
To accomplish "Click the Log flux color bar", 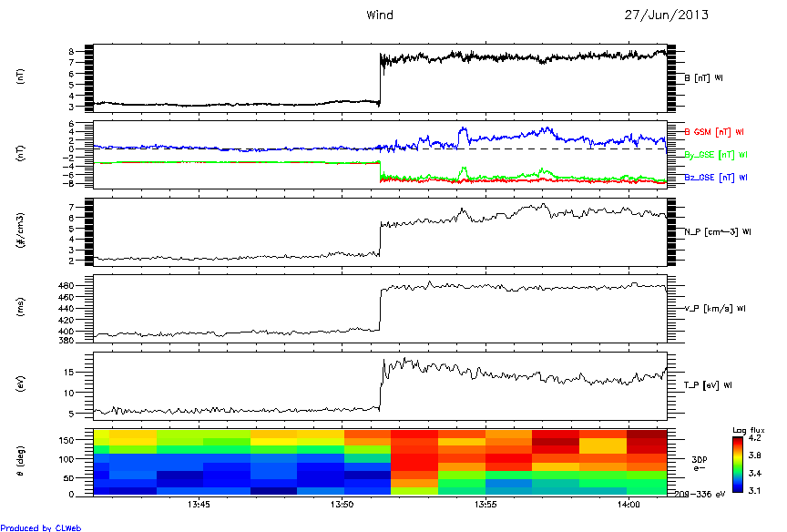I will click(x=737, y=465).
